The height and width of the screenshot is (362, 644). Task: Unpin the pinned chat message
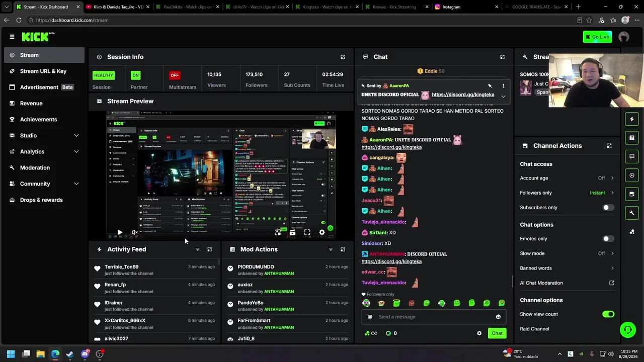pos(490,86)
